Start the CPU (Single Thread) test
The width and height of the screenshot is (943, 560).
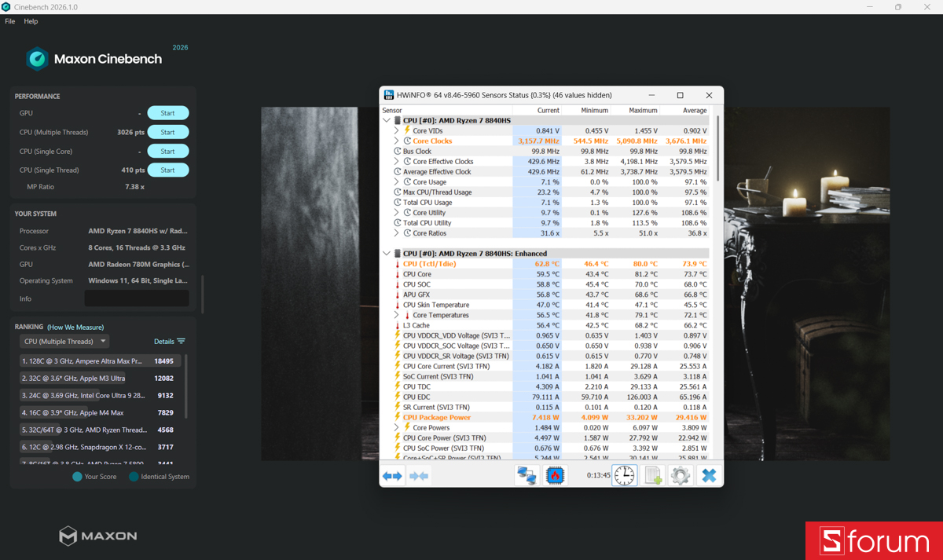167,170
